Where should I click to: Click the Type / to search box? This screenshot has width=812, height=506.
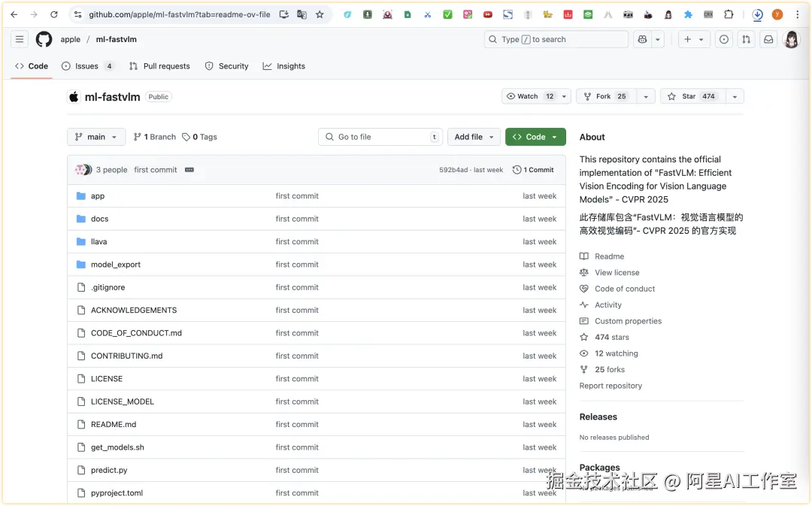point(556,39)
